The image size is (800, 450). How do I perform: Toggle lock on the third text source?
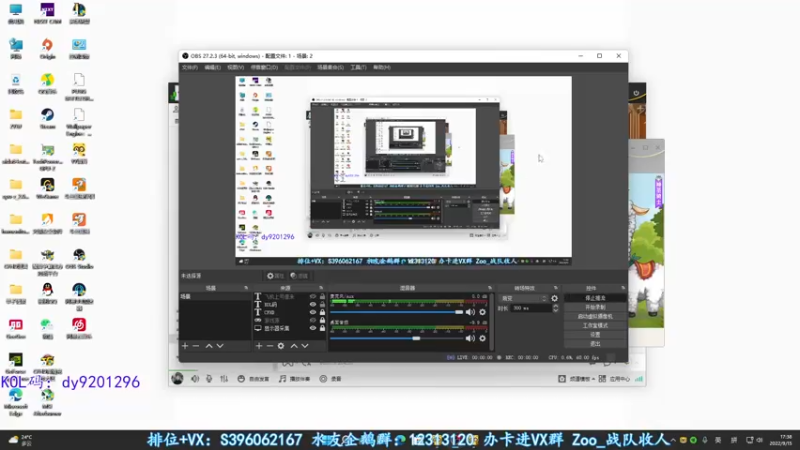[322, 312]
